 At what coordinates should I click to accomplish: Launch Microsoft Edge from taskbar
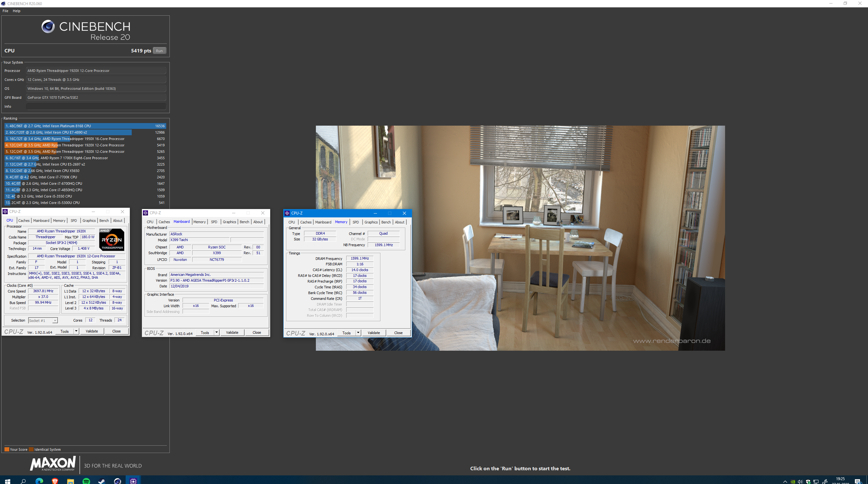[x=39, y=481]
